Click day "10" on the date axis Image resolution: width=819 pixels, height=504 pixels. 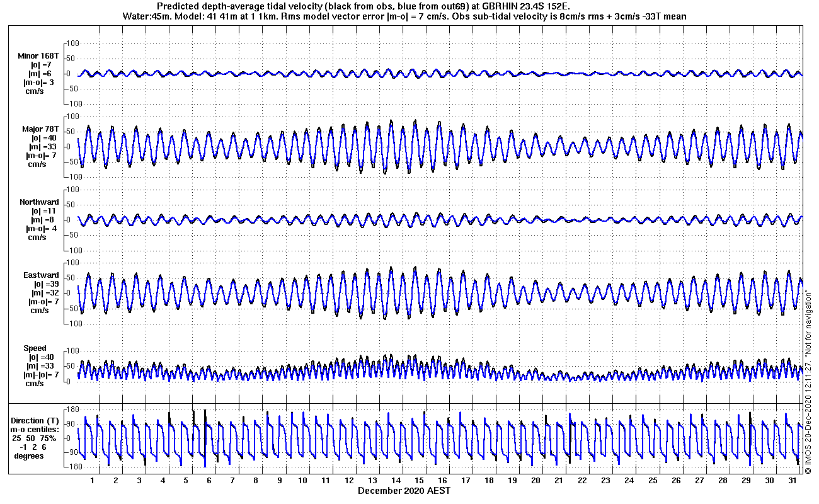[x=302, y=481]
